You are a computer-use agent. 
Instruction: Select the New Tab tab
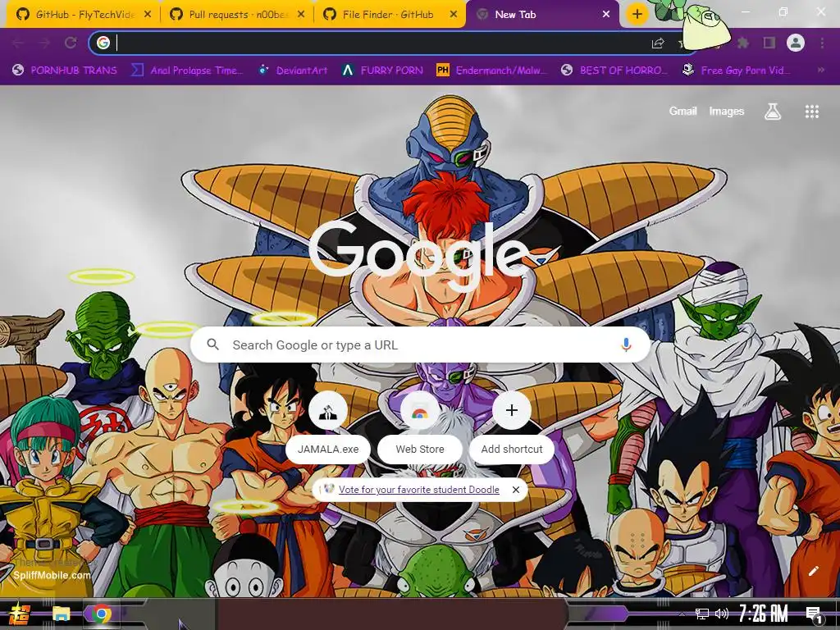tap(542, 15)
